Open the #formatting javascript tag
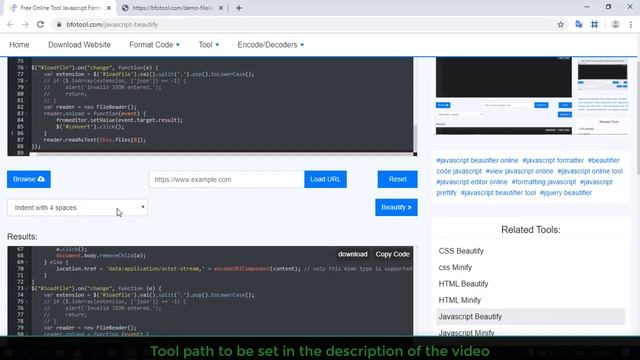Image resolution: width=640 pixels, height=360 pixels. coord(543,182)
